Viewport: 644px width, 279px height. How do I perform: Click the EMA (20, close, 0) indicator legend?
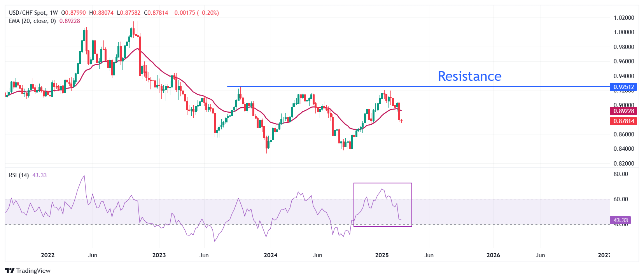point(32,21)
